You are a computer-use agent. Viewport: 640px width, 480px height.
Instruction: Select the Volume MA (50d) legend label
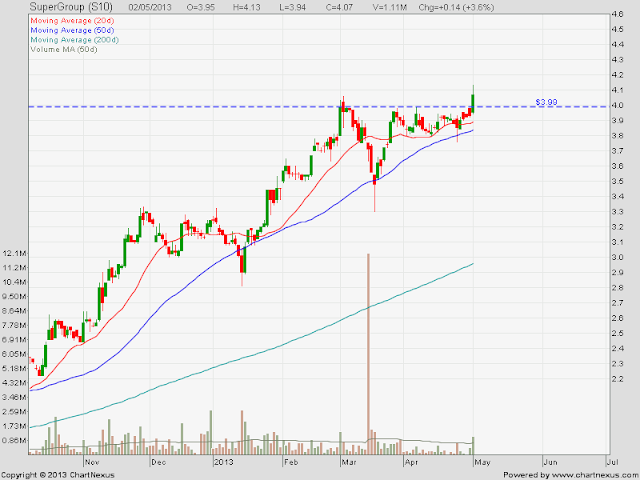[x=64, y=49]
